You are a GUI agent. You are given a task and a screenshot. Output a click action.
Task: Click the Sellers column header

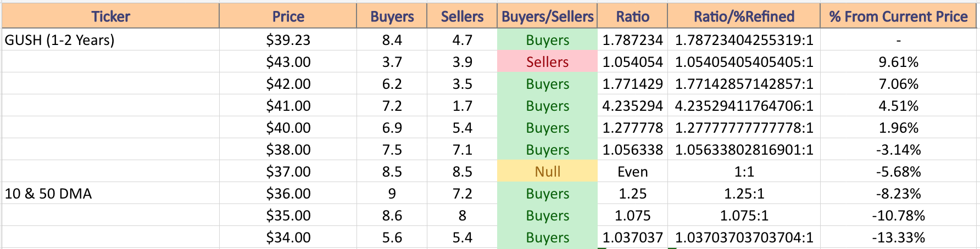[462, 16]
